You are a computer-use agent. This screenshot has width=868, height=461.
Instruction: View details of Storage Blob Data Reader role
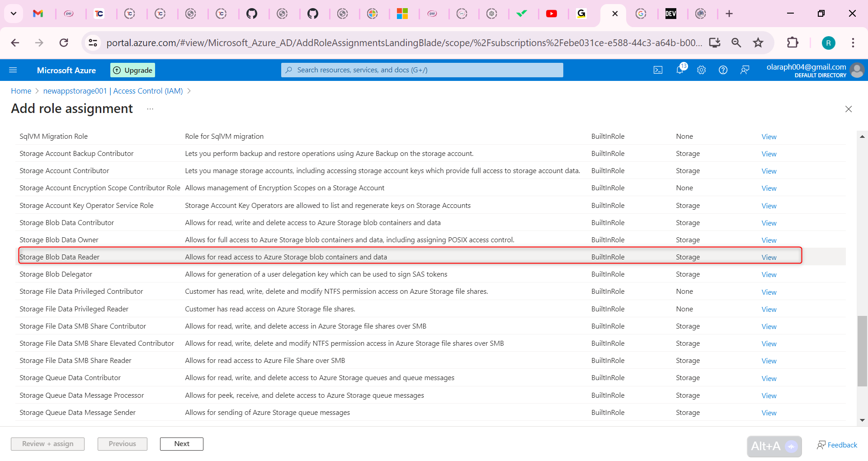tap(769, 257)
